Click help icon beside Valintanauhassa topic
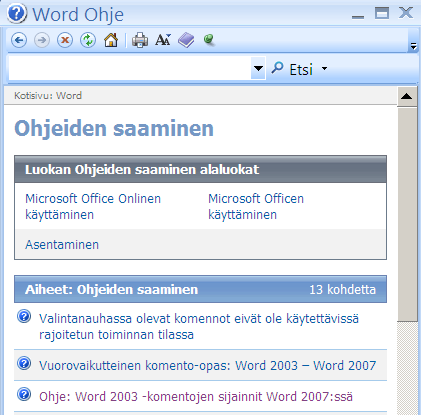 pos(24,316)
